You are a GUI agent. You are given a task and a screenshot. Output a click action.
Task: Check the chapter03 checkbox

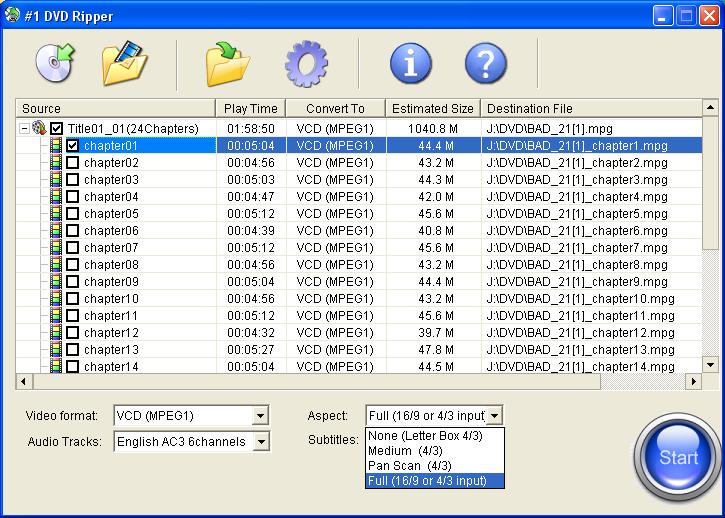coord(72,179)
